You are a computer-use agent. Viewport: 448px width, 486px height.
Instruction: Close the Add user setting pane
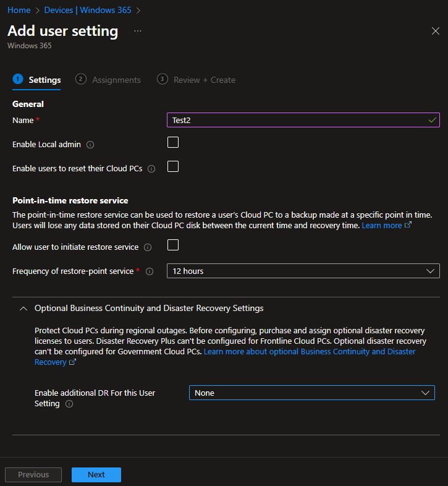coord(435,31)
